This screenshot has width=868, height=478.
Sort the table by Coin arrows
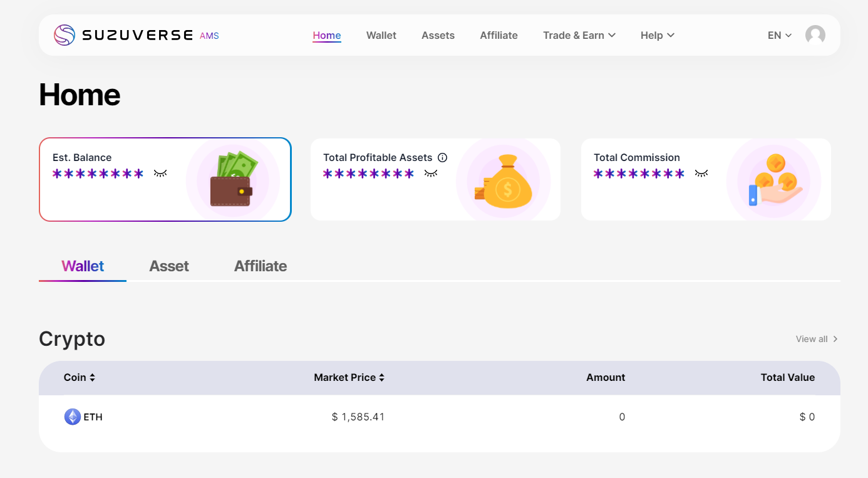[92, 378]
